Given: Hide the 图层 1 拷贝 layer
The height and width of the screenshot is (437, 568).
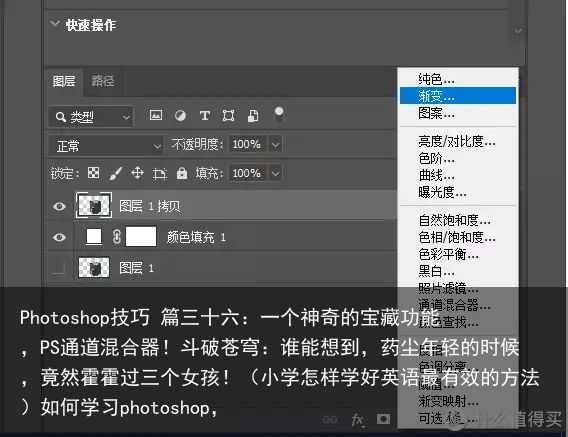Looking at the screenshot, I should (x=59, y=207).
